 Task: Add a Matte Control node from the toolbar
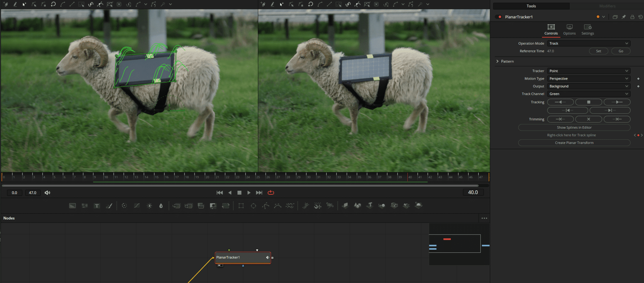[x=213, y=206]
